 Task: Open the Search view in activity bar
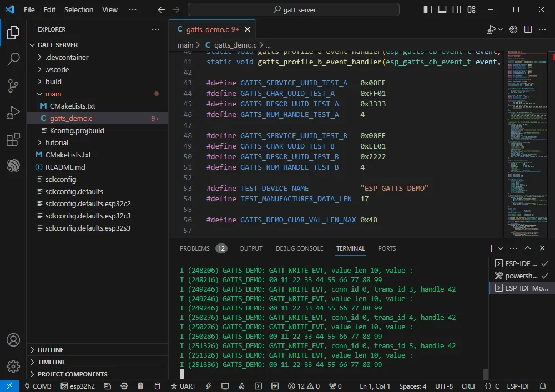click(13, 59)
